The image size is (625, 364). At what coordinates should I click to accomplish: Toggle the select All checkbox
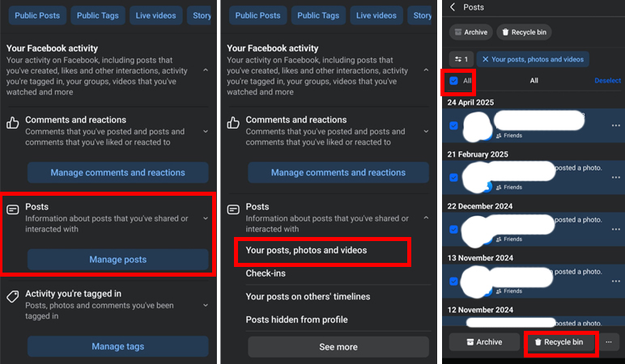click(453, 81)
